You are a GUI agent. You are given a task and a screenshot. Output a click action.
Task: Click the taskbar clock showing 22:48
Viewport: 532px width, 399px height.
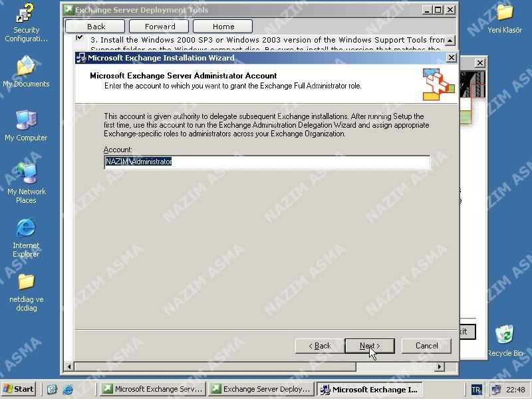pos(515,390)
